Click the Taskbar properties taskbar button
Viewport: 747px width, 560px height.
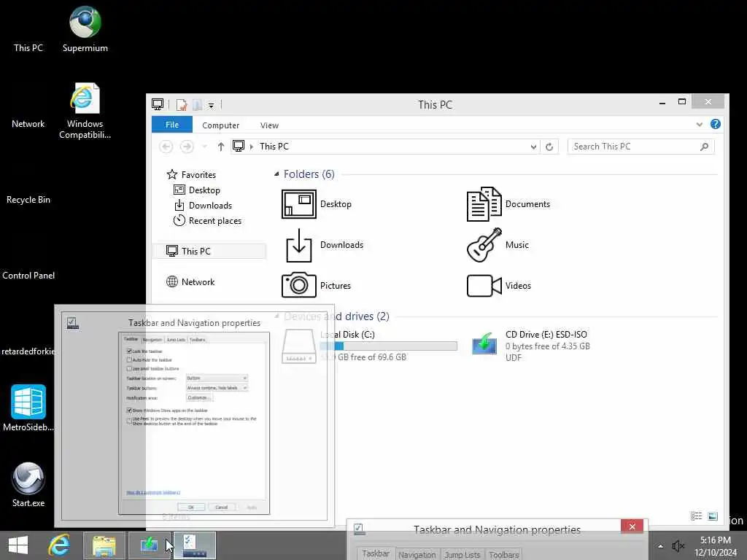pos(195,545)
